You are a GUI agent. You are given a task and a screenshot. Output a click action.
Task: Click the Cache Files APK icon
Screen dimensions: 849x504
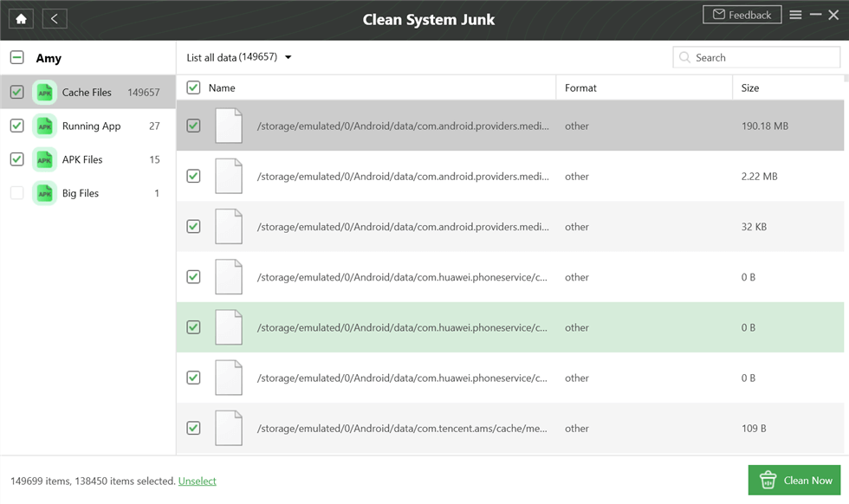pyautogui.click(x=44, y=93)
